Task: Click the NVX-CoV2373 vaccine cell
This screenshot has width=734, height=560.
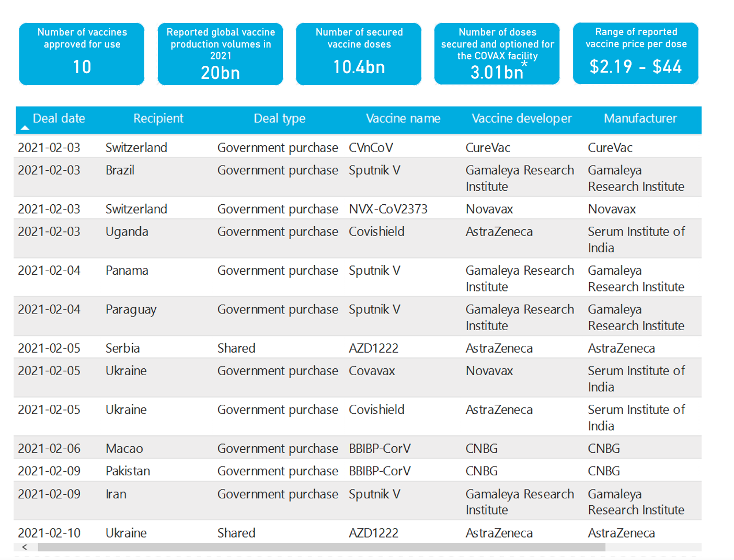Action: (388, 209)
